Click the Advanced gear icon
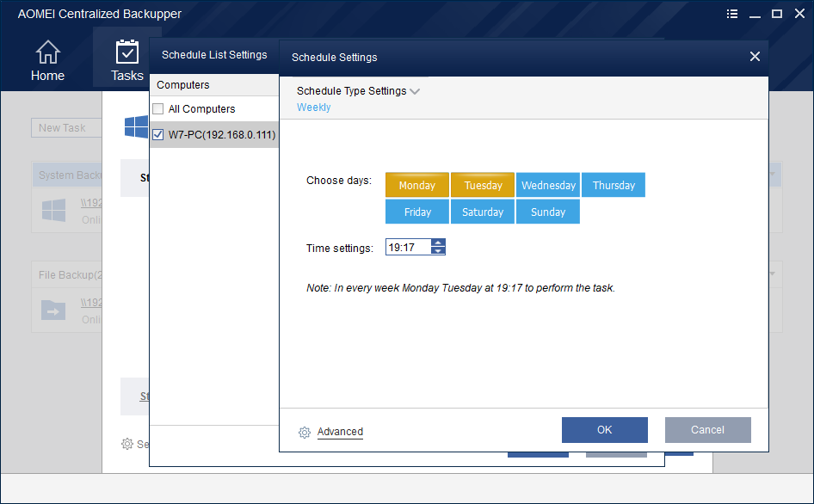The width and height of the screenshot is (814, 504). click(x=305, y=433)
